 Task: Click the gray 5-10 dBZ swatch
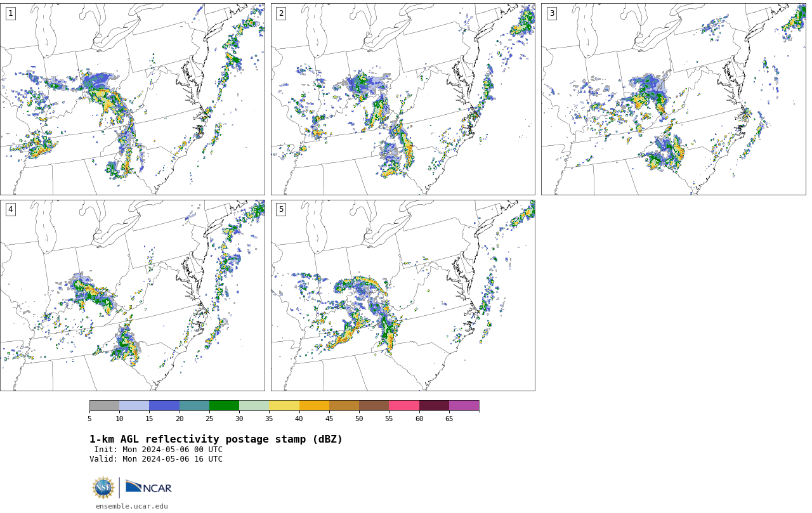(x=104, y=406)
